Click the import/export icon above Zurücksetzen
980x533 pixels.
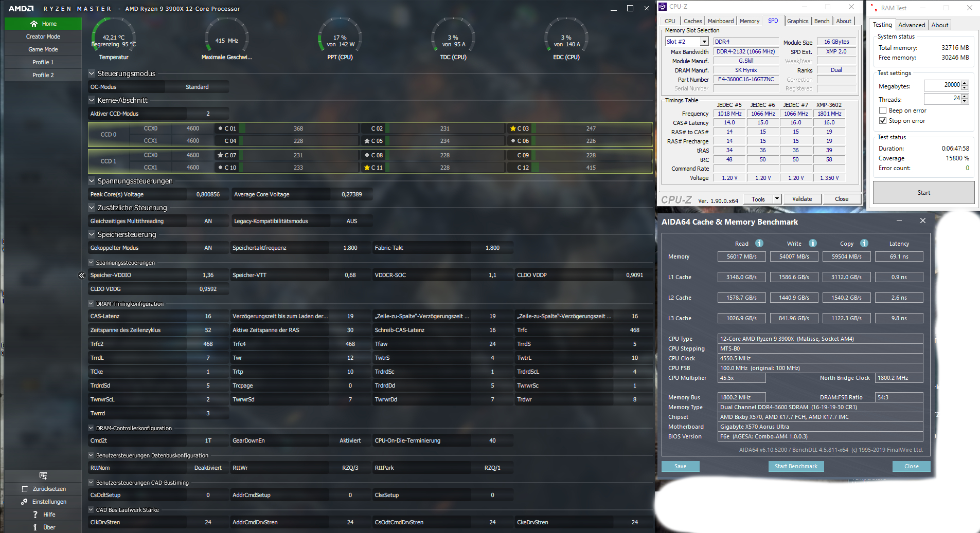[43, 476]
